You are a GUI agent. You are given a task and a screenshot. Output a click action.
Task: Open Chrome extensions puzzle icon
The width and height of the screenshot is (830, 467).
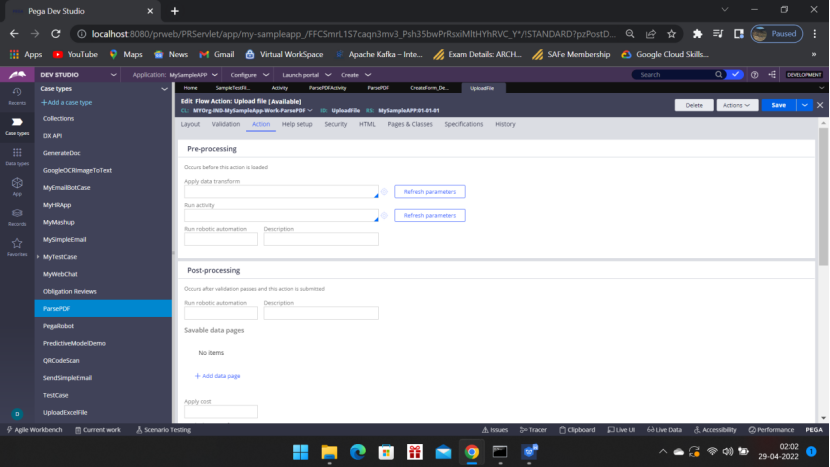[x=697, y=34]
